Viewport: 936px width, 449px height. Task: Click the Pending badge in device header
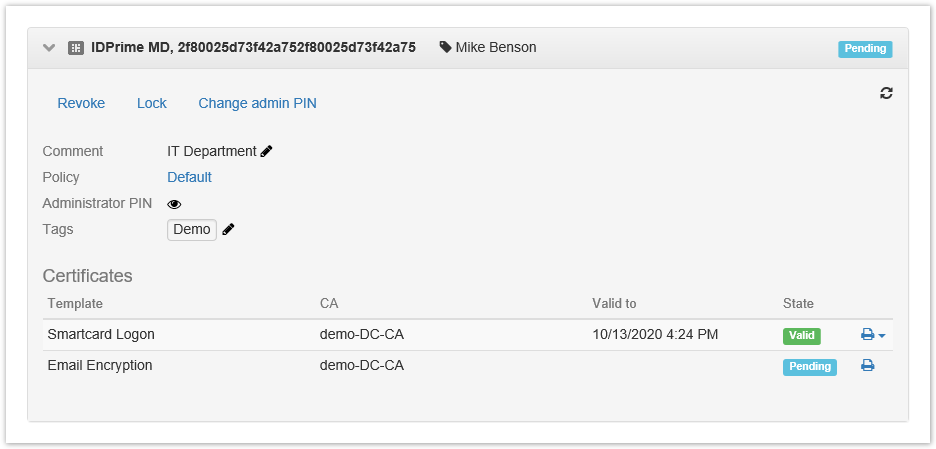[x=865, y=48]
